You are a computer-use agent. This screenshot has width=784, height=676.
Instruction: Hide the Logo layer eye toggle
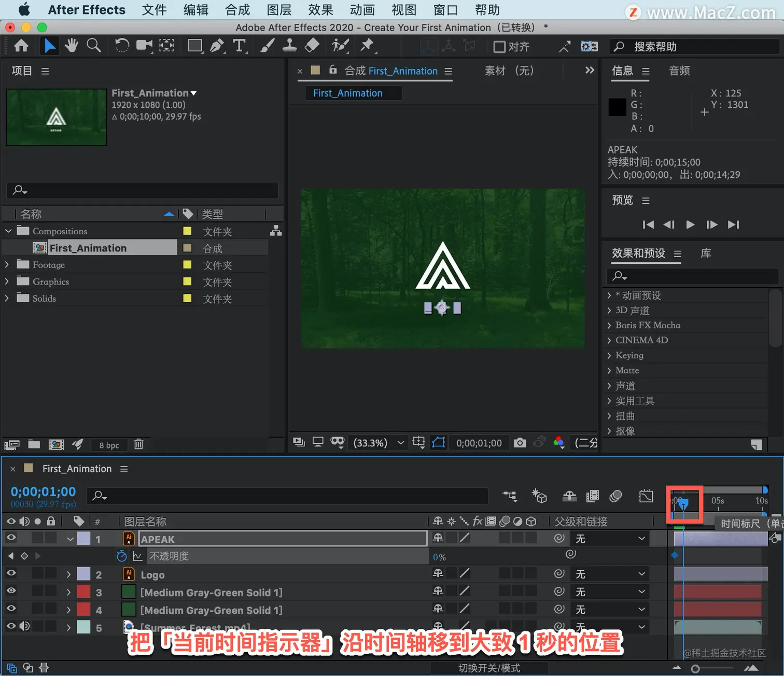pos(11,573)
